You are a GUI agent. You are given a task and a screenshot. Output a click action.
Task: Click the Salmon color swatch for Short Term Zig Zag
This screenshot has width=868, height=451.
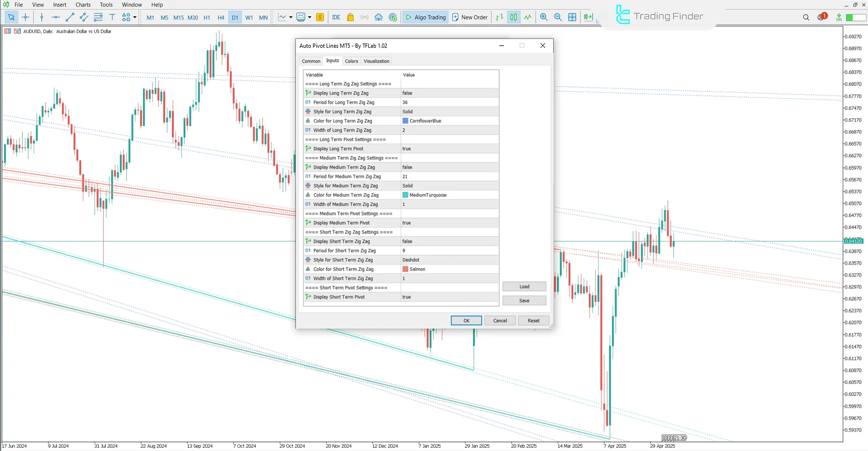[x=405, y=269]
